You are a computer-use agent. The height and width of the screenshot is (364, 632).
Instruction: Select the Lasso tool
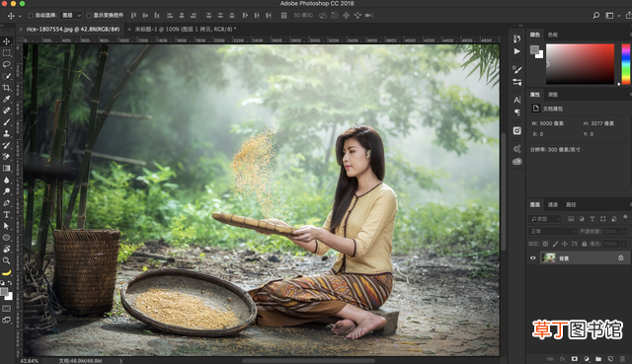7,64
